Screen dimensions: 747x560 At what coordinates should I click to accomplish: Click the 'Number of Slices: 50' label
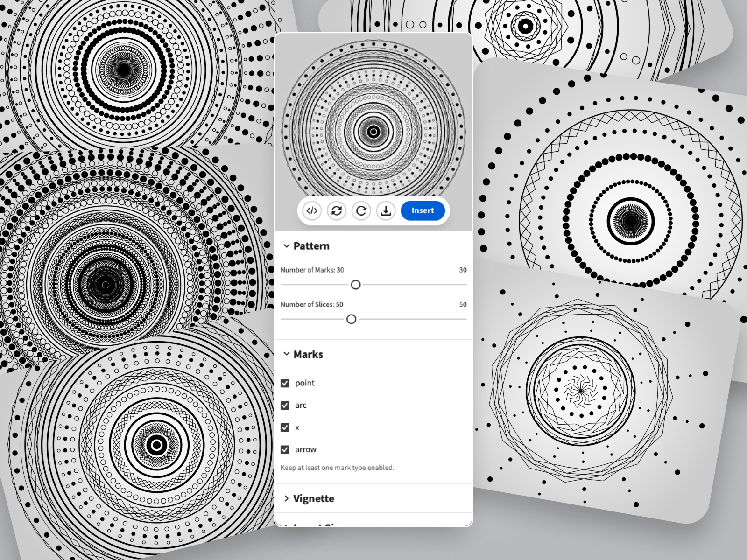point(312,304)
